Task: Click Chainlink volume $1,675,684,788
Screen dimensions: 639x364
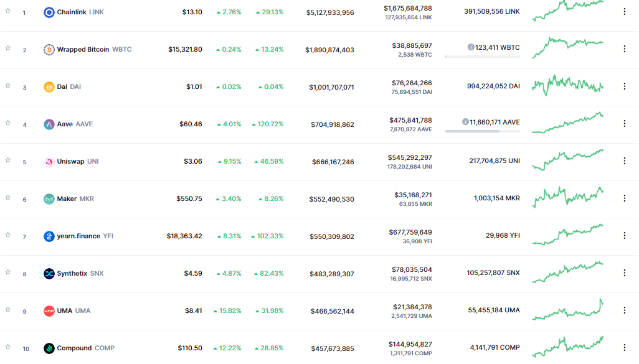Action: coord(407,8)
